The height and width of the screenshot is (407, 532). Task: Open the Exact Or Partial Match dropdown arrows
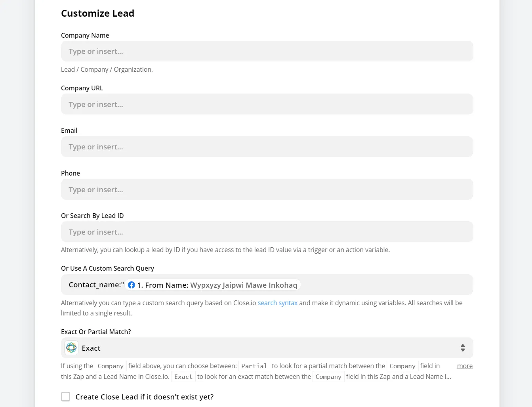pos(462,348)
